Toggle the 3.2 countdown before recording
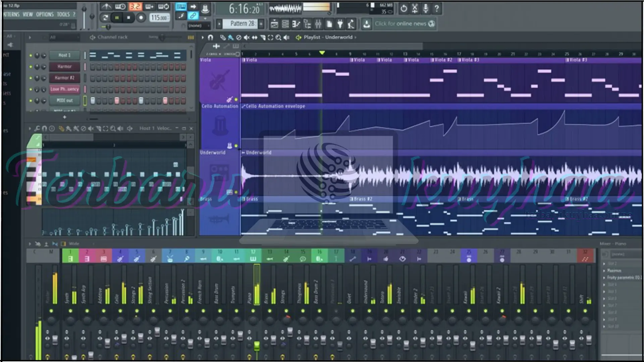Image resolution: width=644 pixels, height=362 pixels. click(x=135, y=7)
